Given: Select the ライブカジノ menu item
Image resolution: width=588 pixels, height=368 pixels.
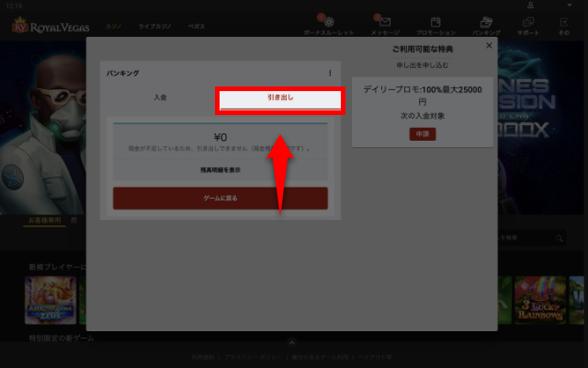Looking at the screenshot, I should (155, 27).
